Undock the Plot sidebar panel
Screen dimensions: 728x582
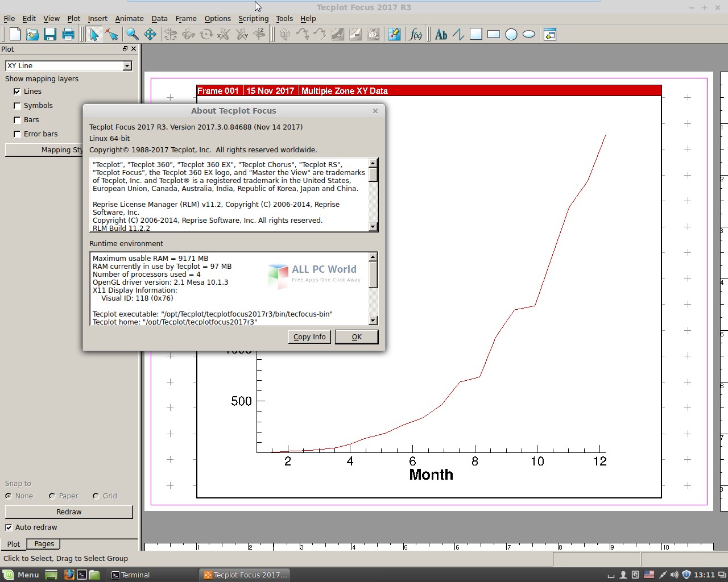125,49
